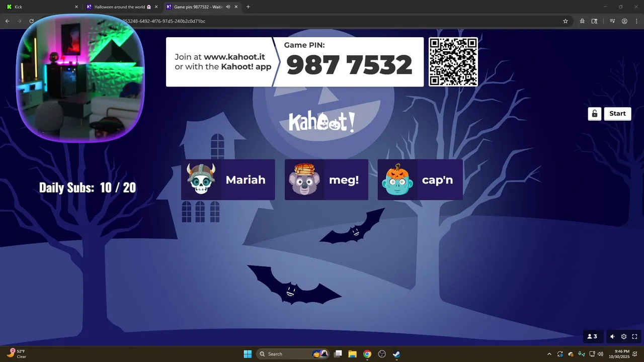Toggle the game lock icon
The width and height of the screenshot is (644, 362).
594,114
